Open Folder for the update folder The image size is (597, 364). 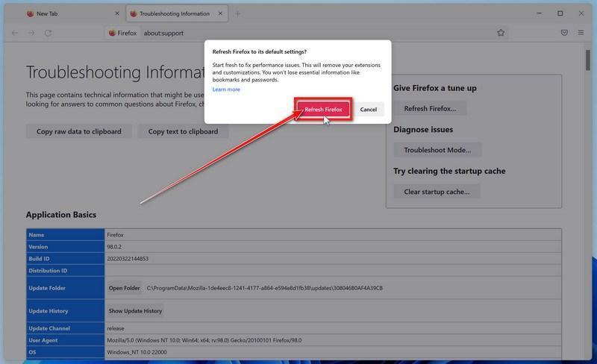[124, 288]
